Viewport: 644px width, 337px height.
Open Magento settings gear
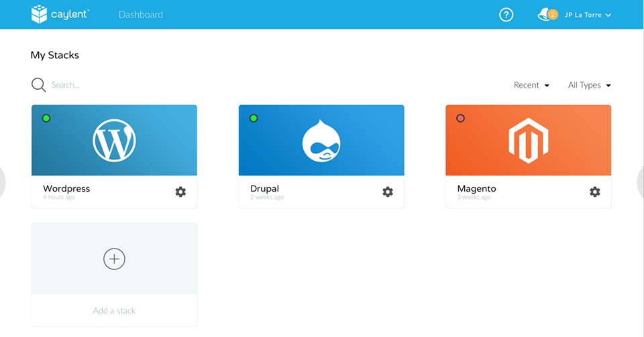[x=595, y=192]
